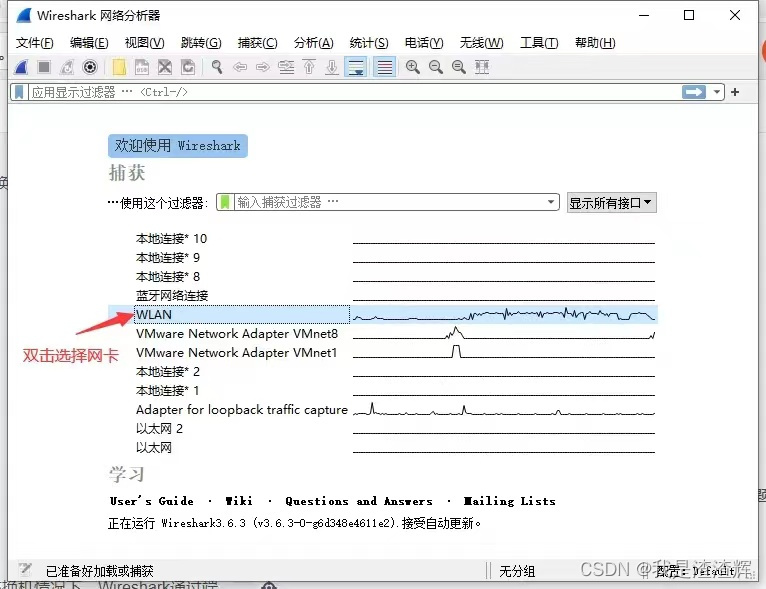Save the capture file icon
Screen dimensions: 766x589
tap(142, 67)
